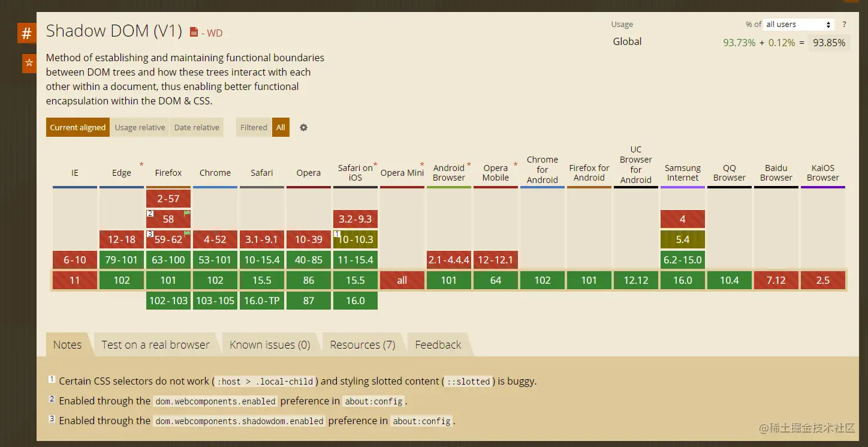The height and width of the screenshot is (447, 868).
Task: Click the Opera 87 cell
Action: [309, 301]
